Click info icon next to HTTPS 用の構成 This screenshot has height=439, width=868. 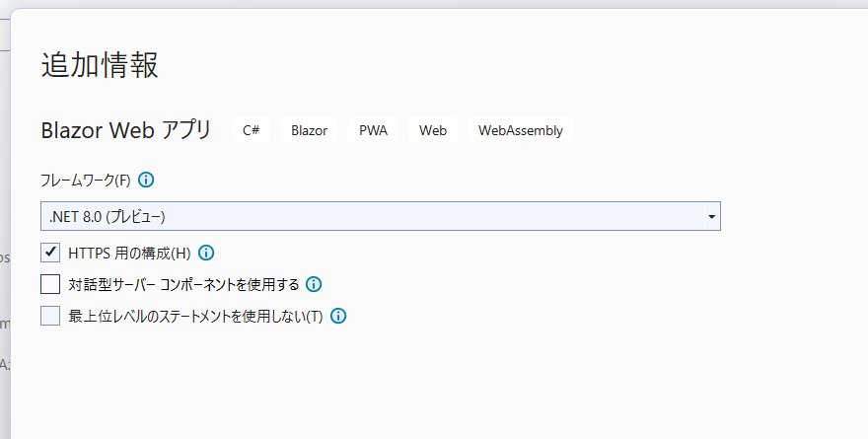tap(206, 253)
